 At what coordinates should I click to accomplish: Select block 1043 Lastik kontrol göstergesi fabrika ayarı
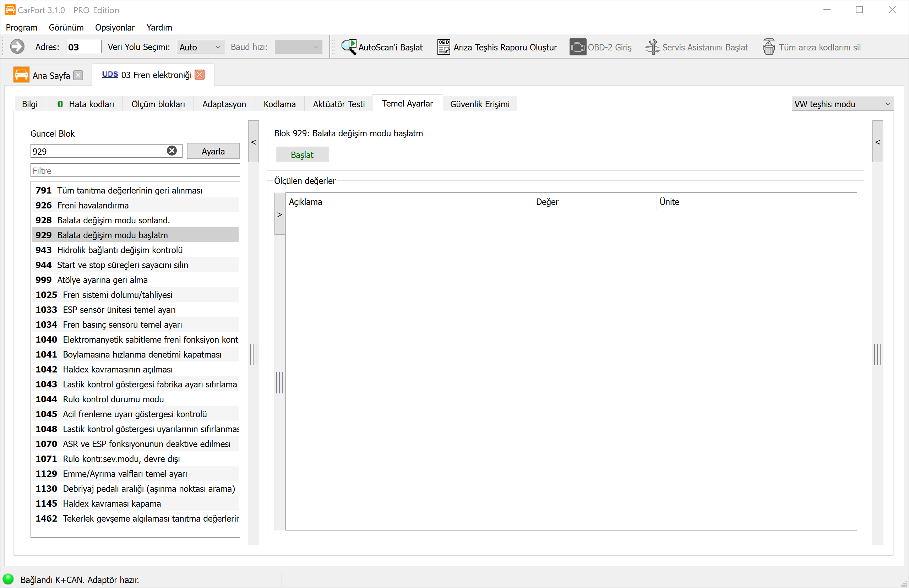click(x=136, y=384)
